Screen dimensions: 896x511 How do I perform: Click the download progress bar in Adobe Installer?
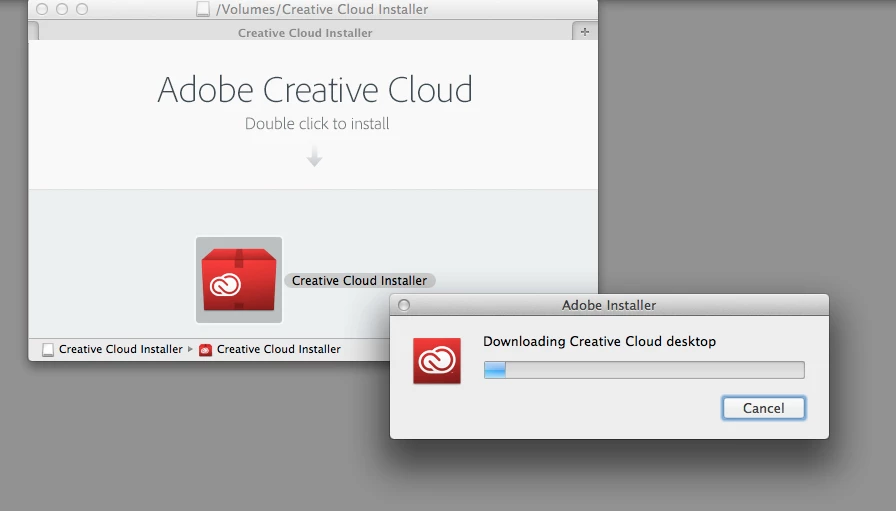click(644, 370)
